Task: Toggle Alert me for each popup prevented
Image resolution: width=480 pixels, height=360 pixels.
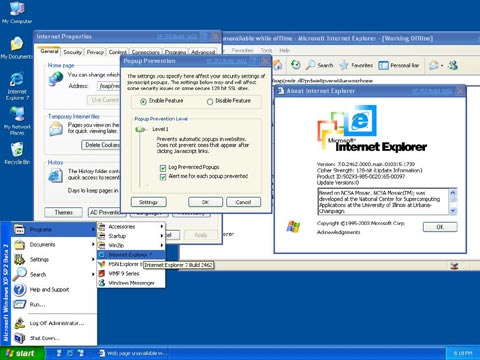Action: (x=163, y=177)
